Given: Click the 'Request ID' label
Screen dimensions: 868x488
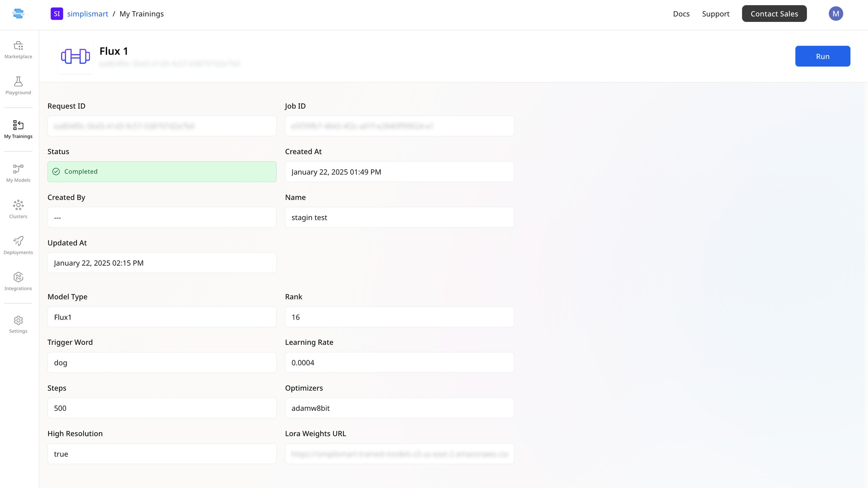Looking at the screenshot, I should (66, 106).
